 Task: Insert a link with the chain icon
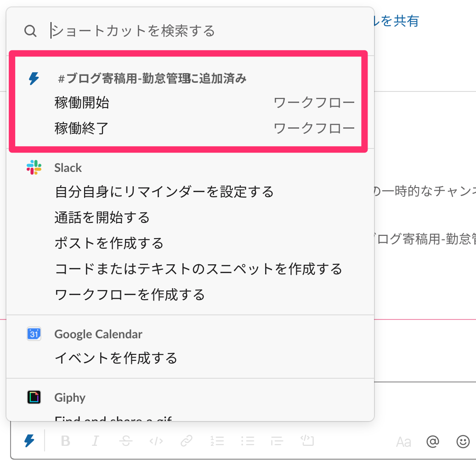point(186,441)
